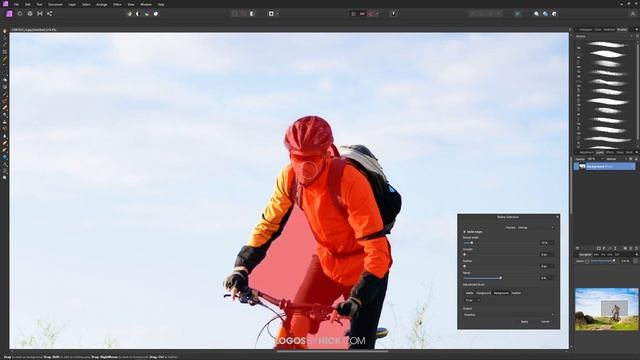
Task: Switch to the Histogram panel tab
Action: tap(585, 29)
